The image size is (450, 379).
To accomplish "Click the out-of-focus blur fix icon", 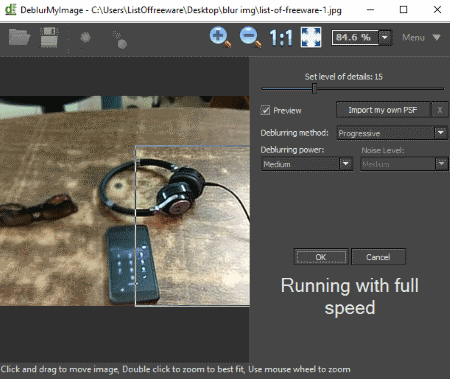I will pyautogui.click(x=85, y=37).
